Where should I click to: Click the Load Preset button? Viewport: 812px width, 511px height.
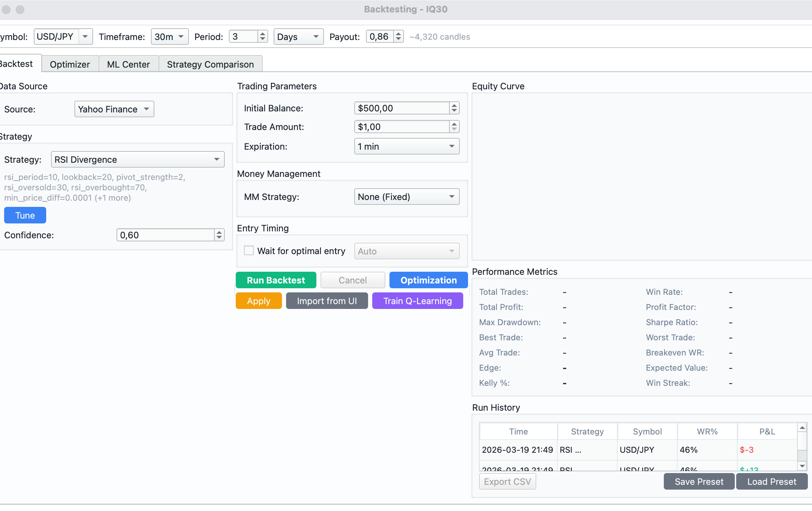click(772, 482)
